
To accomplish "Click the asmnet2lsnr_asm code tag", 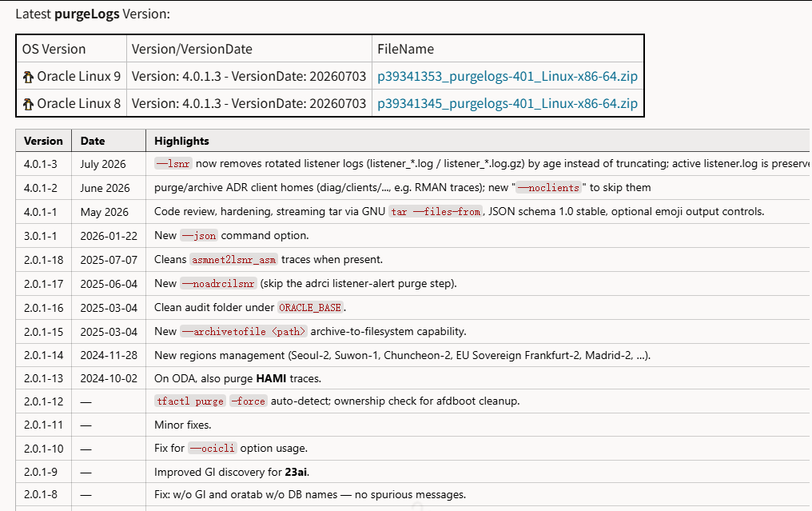I will pyautogui.click(x=233, y=259).
